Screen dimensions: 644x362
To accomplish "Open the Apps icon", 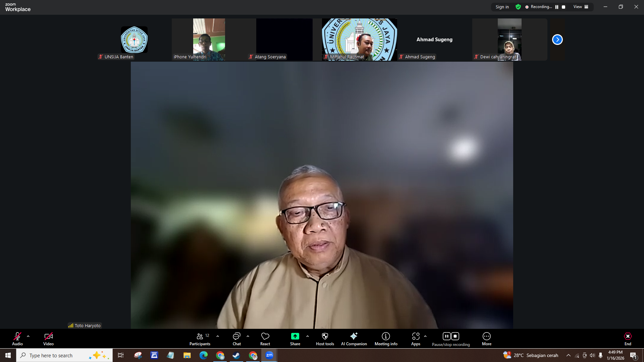I will [416, 337].
